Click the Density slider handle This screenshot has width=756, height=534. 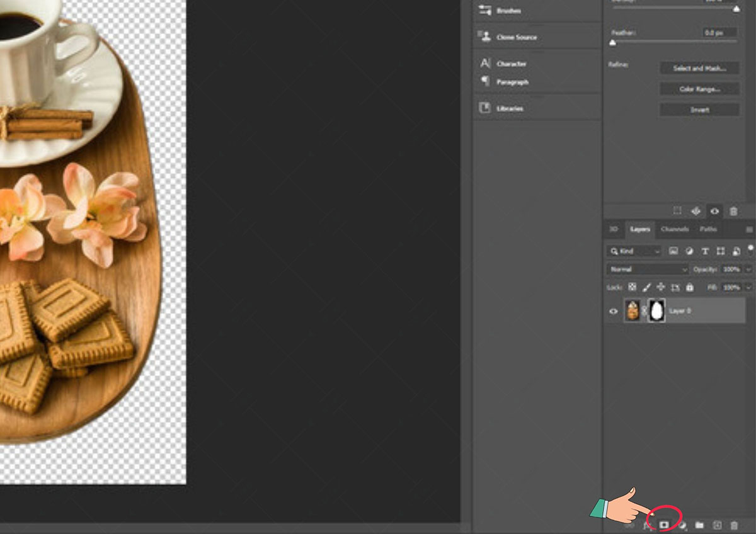coord(736,8)
